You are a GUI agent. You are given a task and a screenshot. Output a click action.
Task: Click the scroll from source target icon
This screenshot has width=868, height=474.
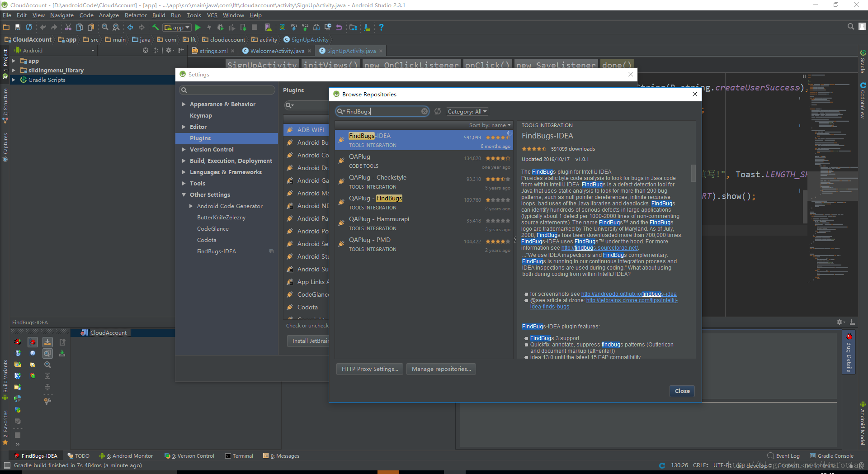point(146,50)
